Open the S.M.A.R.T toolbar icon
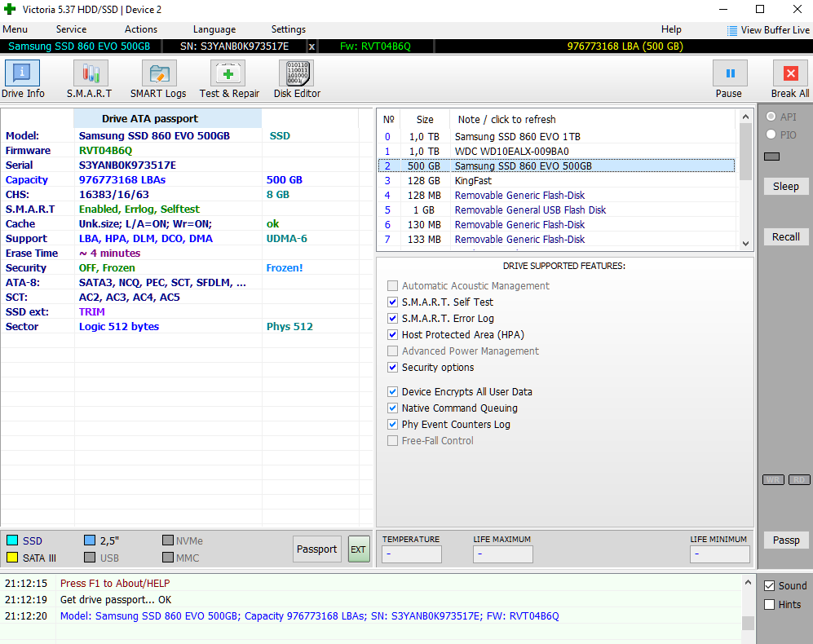The height and width of the screenshot is (644, 813). pos(91,73)
